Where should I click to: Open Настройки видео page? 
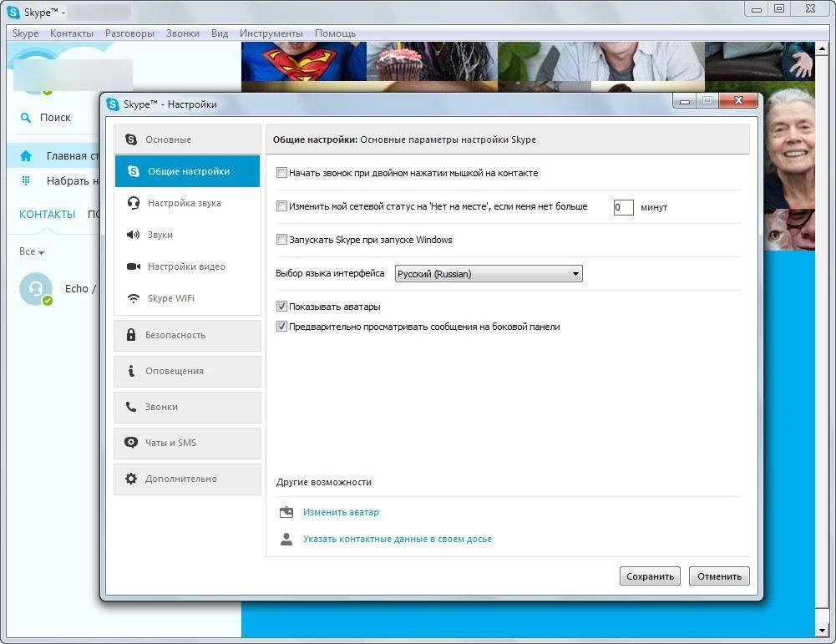187,266
